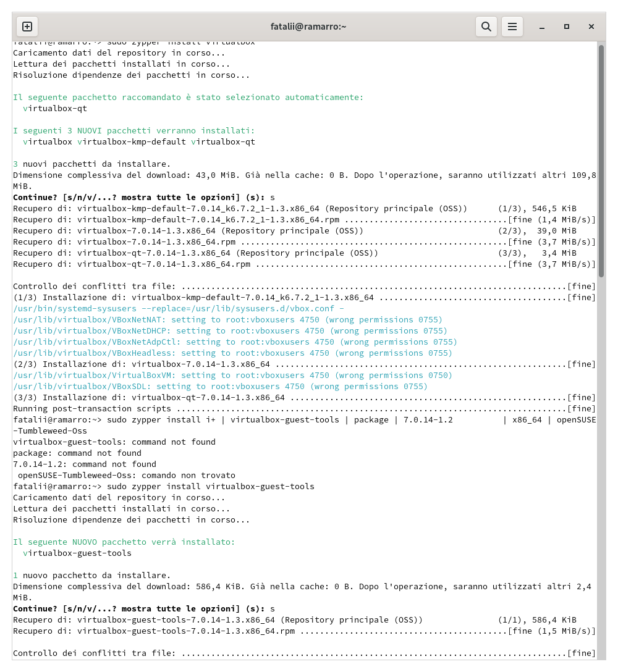618x672 pixels.
Task: Click 'openSUSE-Tumbleweed-Oss: comando non trovato'
Action: (127, 476)
